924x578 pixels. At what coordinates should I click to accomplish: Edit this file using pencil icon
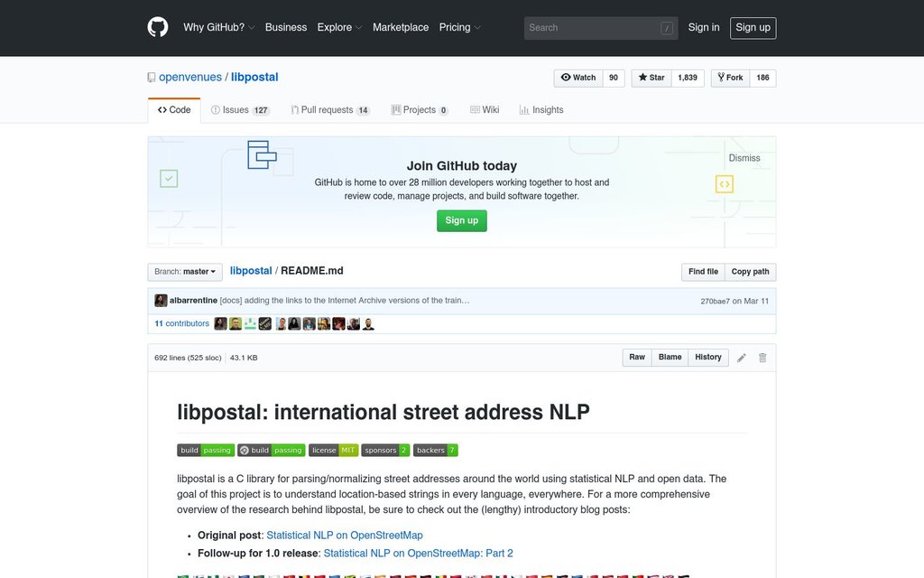pos(742,358)
